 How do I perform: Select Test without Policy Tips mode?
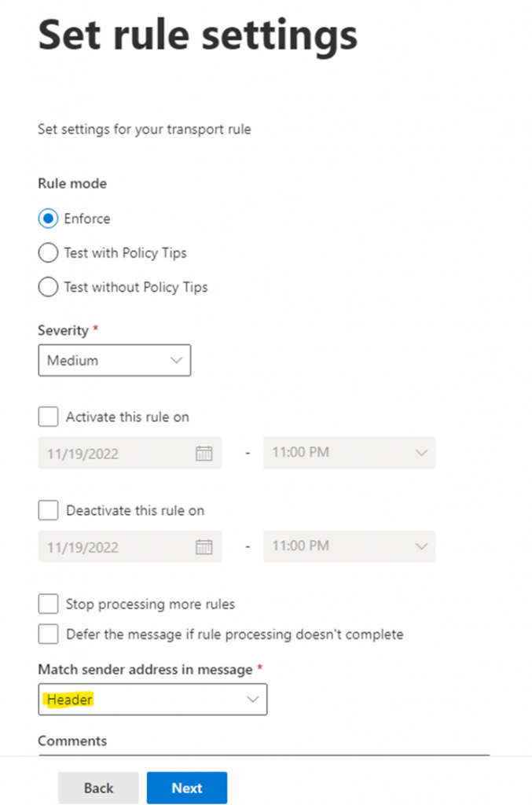[x=48, y=287]
